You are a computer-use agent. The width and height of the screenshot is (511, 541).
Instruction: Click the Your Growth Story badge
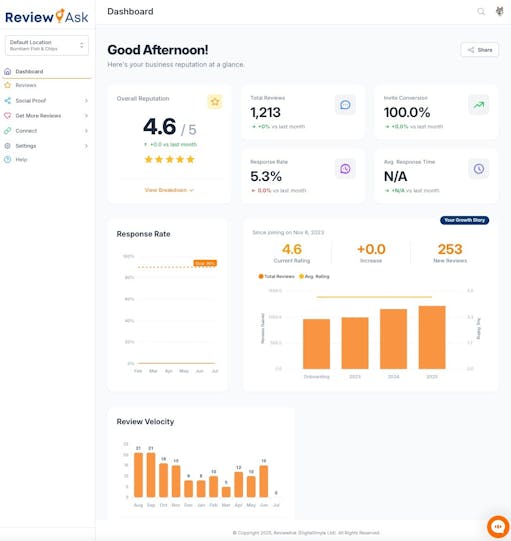coord(464,220)
